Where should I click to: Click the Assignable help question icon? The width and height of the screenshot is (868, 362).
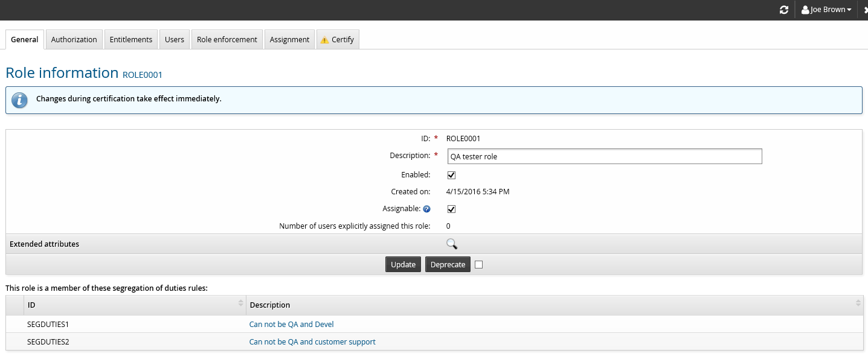(x=426, y=209)
